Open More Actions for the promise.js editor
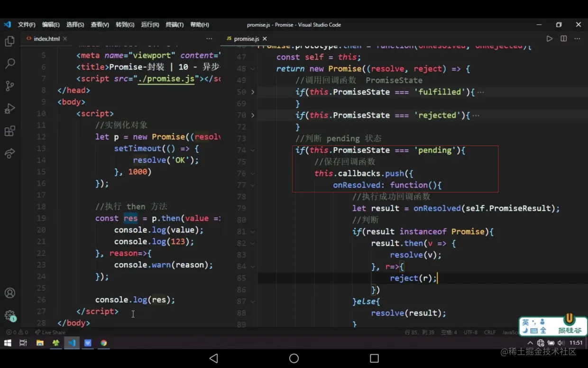This screenshot has width=588, height=368. pos(578,39)
